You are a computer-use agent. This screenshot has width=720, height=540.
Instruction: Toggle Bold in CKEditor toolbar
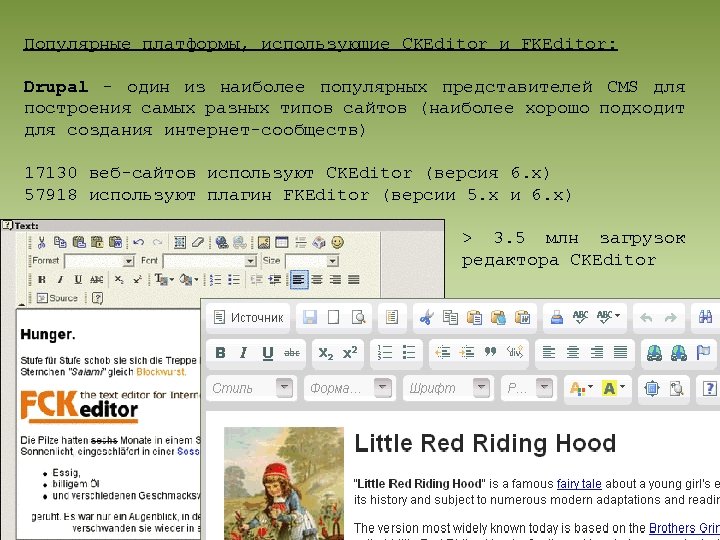coord(220,352)
